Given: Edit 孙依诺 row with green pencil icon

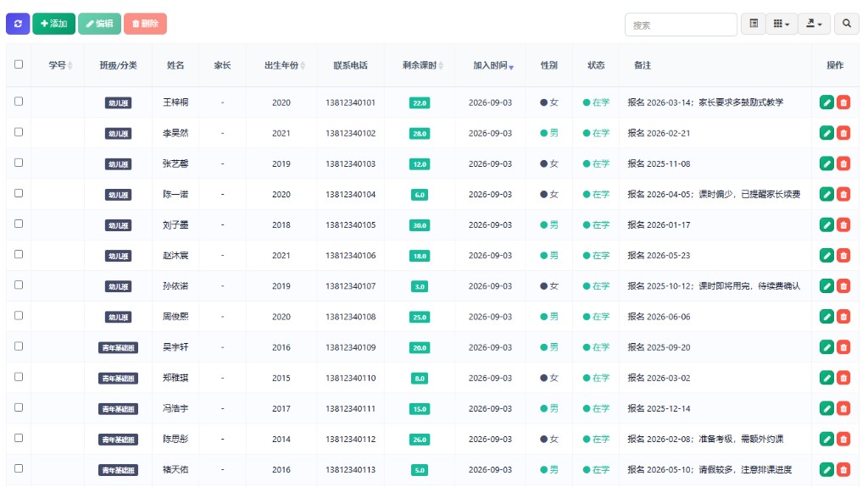Looking at the screenshot, I should click(826, 286).
